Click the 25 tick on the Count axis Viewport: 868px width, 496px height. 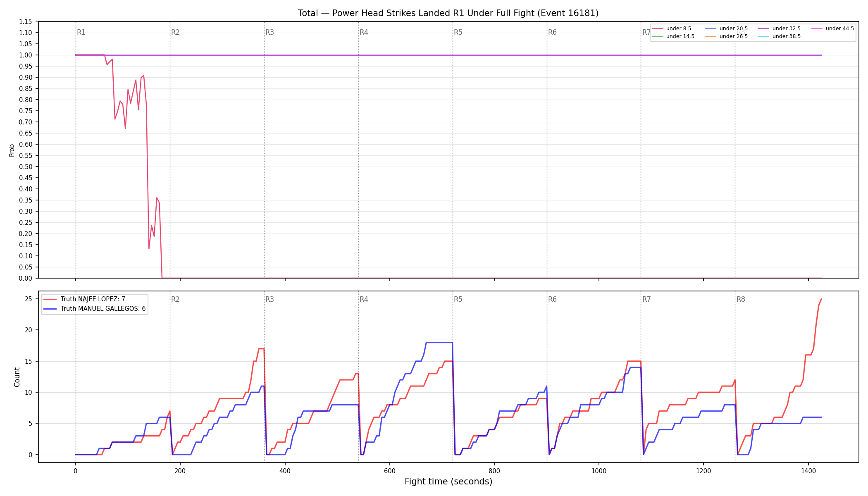click(29, 299)
